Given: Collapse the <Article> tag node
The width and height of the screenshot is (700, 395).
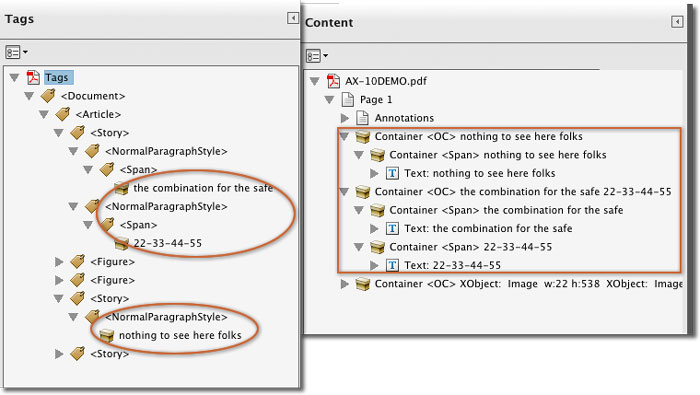Looking at the screenshot, I should pos(44,114).
